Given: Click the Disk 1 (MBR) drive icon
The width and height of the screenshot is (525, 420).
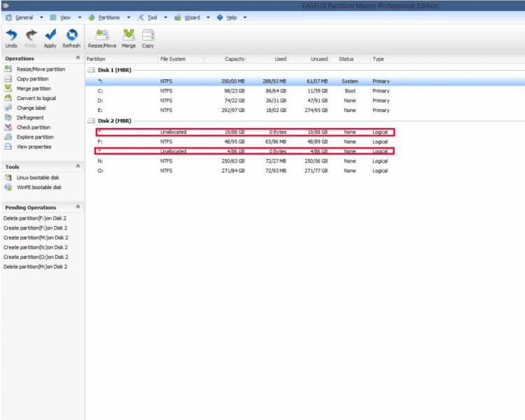Looking at the screenshot, I should [91, 70].
